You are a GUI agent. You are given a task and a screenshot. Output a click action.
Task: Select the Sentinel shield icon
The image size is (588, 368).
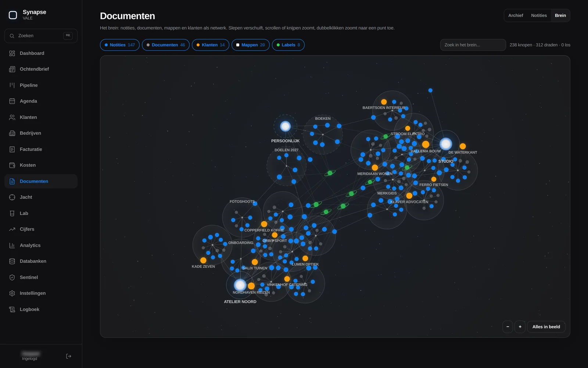12,277
